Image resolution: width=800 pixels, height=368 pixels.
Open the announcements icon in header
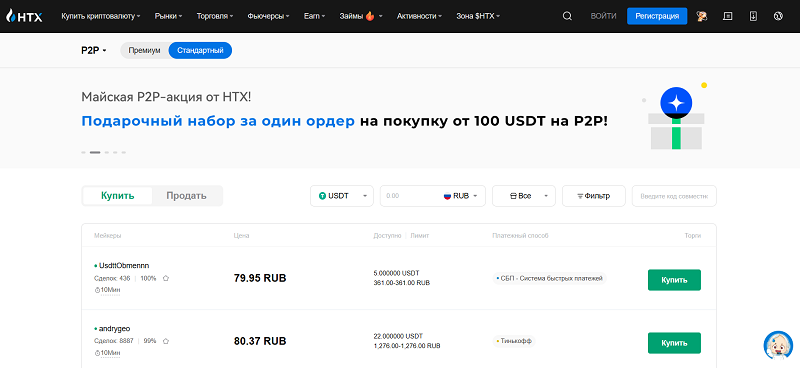click(x=728, y=16)
